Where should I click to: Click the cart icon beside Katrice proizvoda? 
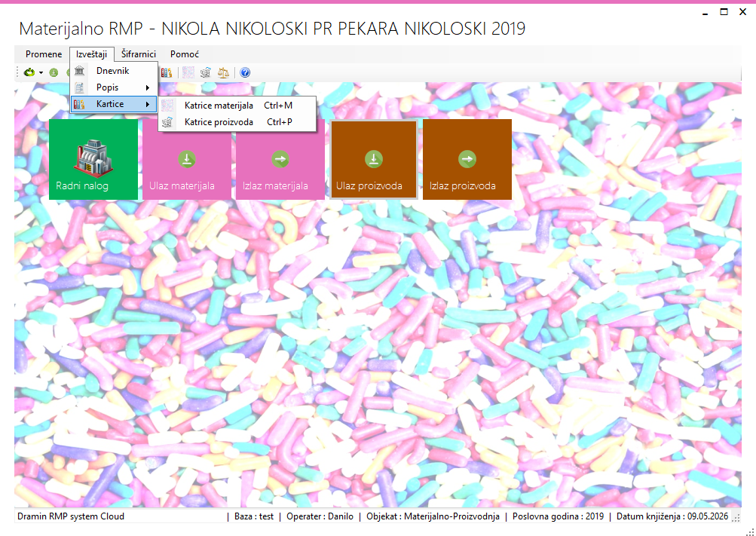point(167,122)
